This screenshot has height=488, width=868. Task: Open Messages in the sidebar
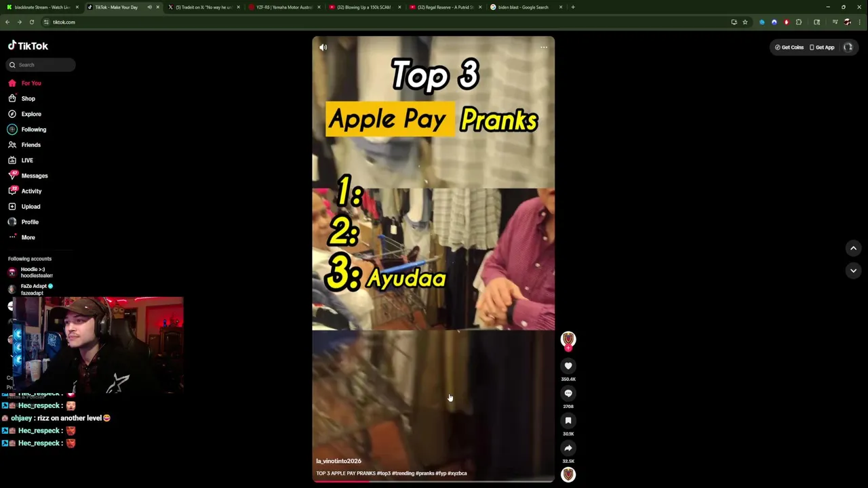(x=28, y=176)
